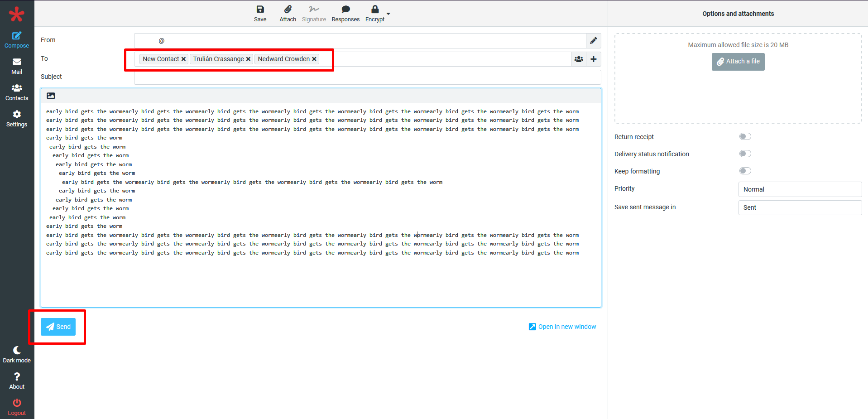The width and height of the screenshot is (868, 419).
Task: Turn on Delivery status notification
Action: (745, 154)
